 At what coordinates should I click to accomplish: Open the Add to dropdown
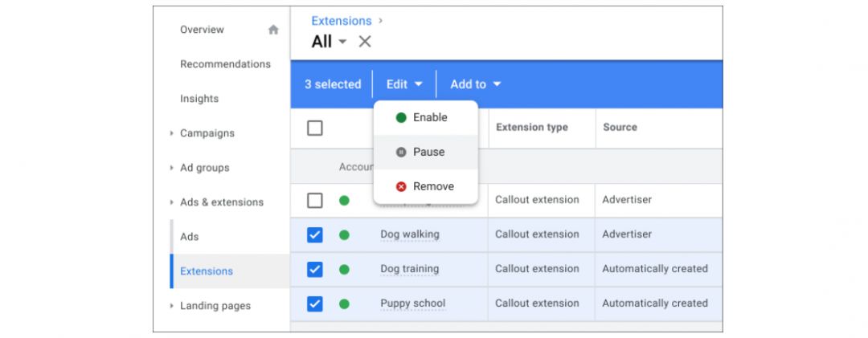point(475,84)
